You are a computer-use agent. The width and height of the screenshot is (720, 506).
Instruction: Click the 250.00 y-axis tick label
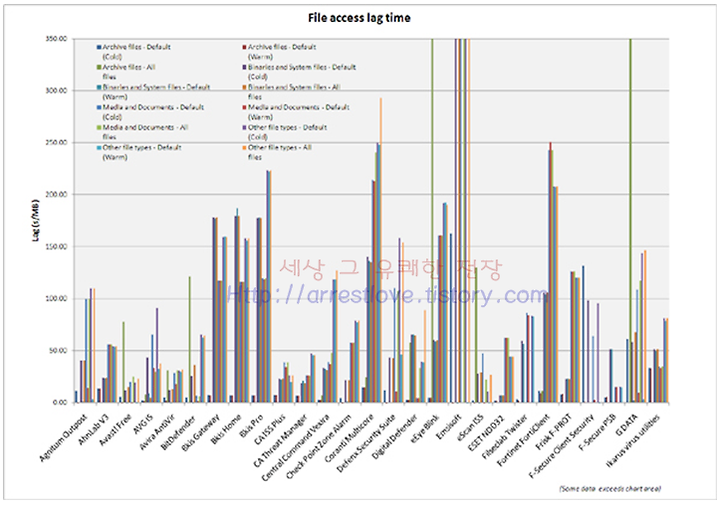point(56,143)
